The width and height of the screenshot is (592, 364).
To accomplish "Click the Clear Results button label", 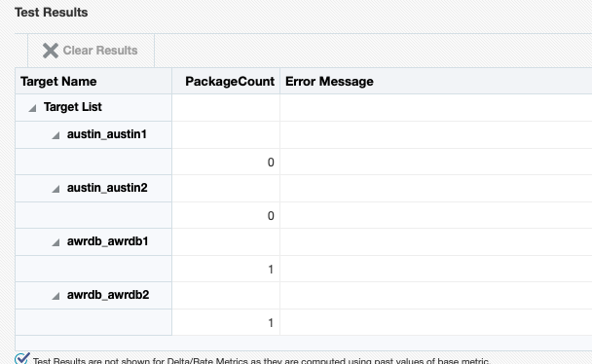I will click(x=100, y=51).
